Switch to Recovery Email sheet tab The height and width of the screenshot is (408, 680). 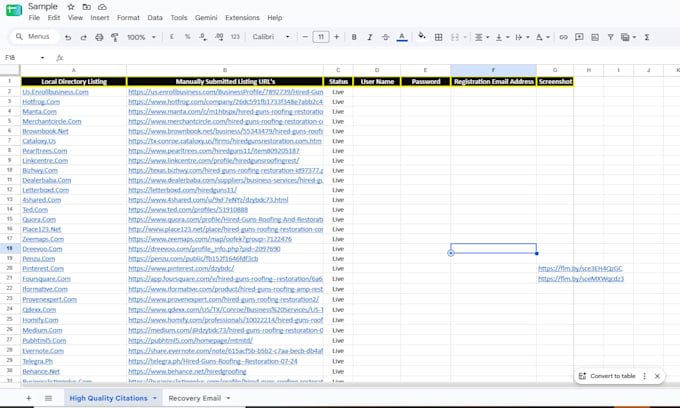pos(195,398)
